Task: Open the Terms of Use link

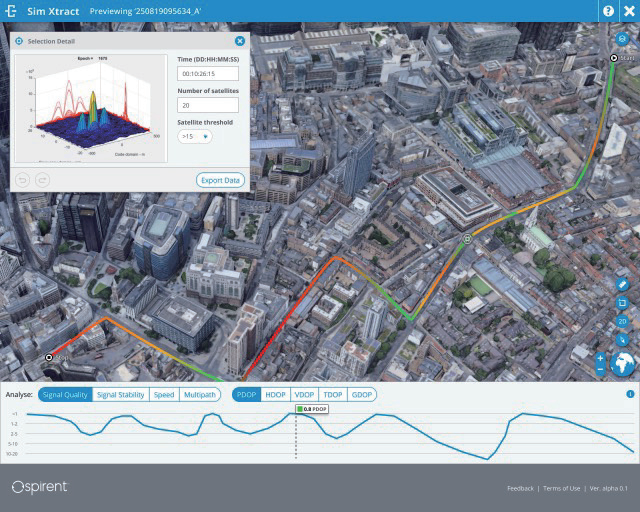Action: click(560, 488)
